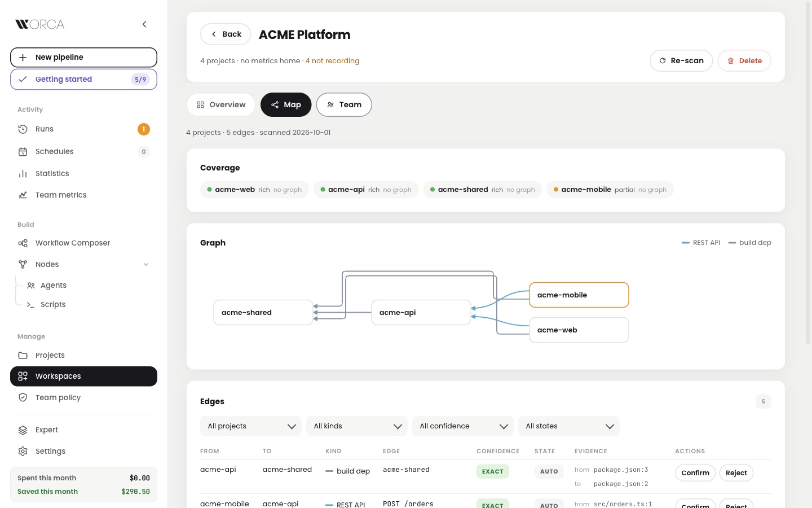The image size is (812, 508).
Task: Click the Orca logo
Action: 39,24
